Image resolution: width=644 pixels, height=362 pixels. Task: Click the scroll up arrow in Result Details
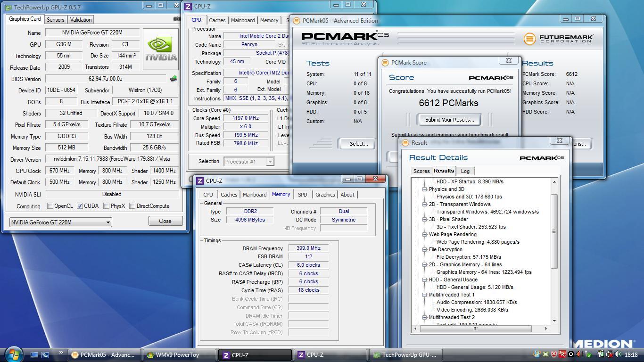tap(554, 181)
